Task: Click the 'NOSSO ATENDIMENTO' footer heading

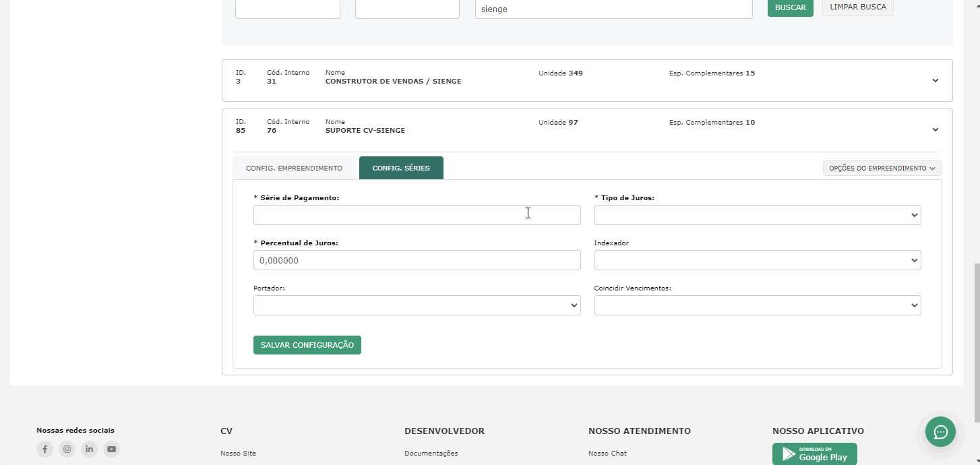Action: pyautogui.click(x=640, y=431)
